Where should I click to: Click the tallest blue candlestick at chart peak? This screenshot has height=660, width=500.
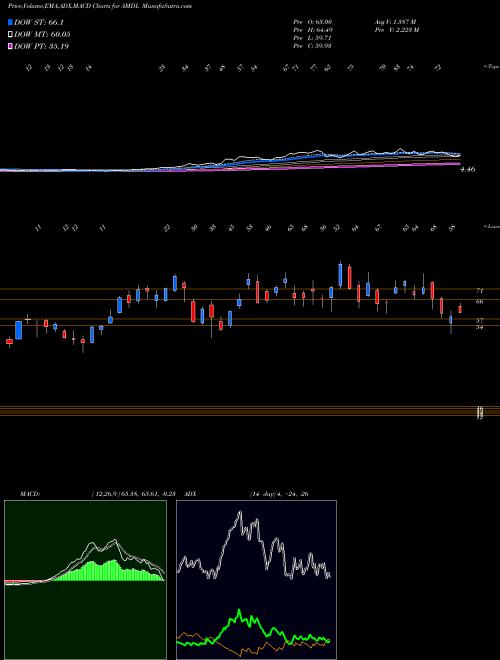(340, 274)
